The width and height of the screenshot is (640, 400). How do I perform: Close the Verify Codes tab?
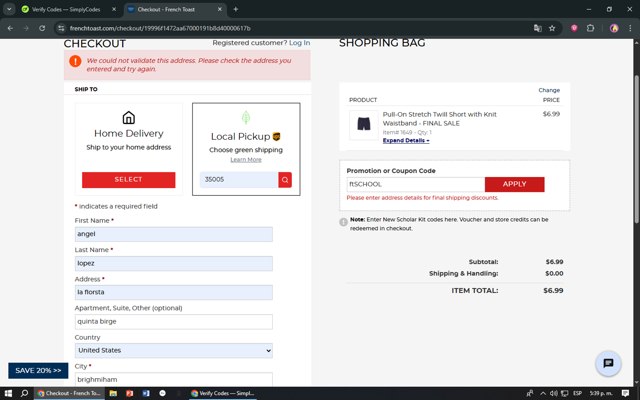(x=114, y=9)
